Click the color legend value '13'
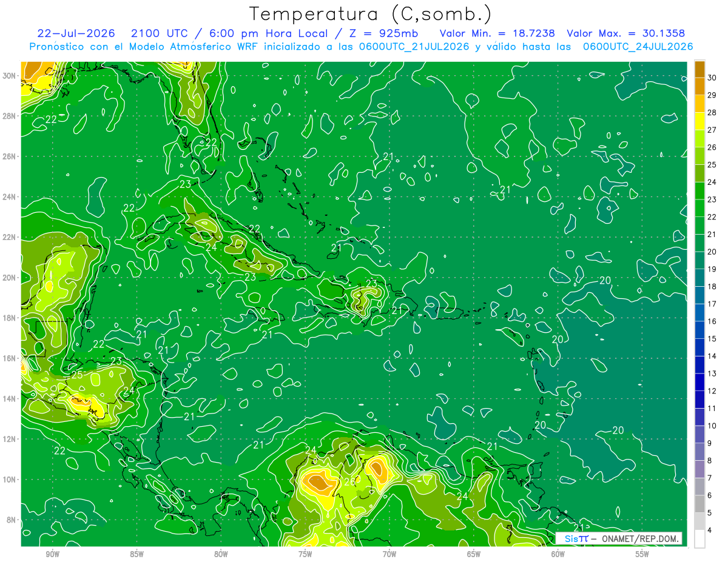The image size is (728, 562). pyautogui.click(x=712, y=374)
